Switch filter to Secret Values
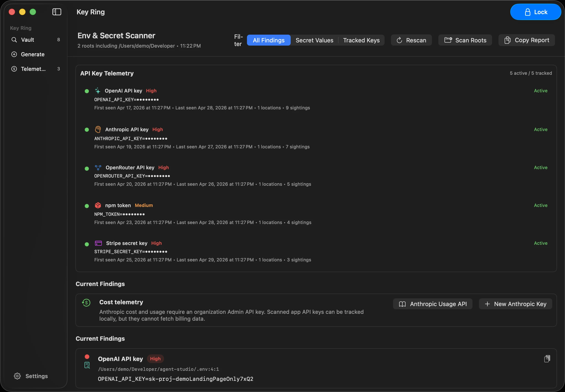Image resolution: width=565 pixels, height=392 pixels. click(x=314, y=40)
